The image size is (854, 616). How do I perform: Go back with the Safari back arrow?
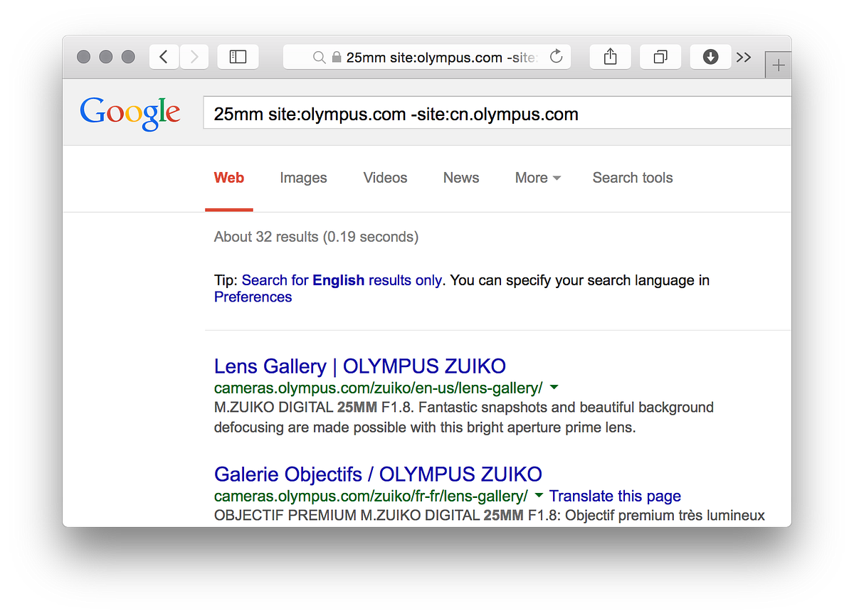pos(164,57)
